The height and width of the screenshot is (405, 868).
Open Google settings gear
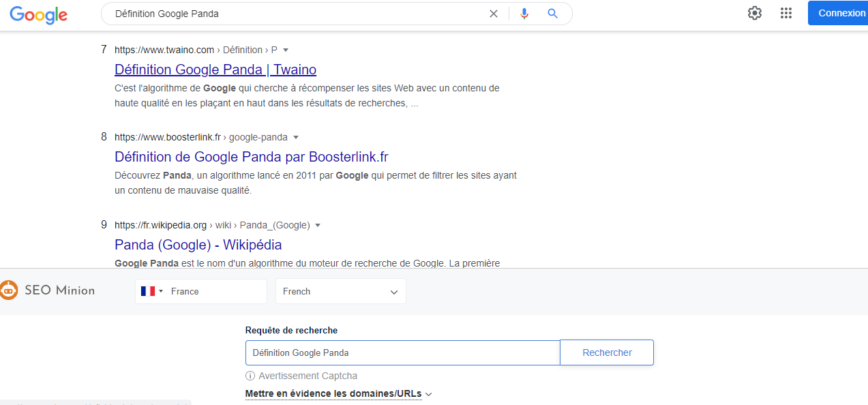pos(755,13)
